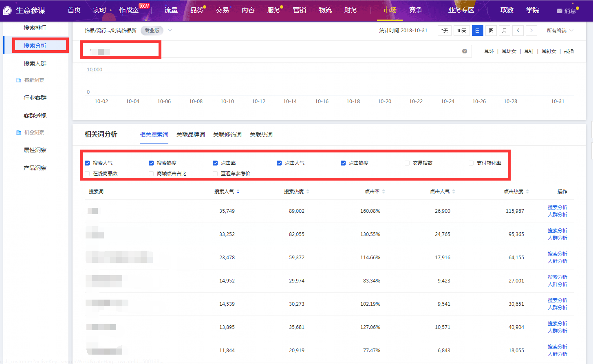Click the 生意参谋 compass logo icon
Viewport: 593px width, 364px height.
pos(7,10)
